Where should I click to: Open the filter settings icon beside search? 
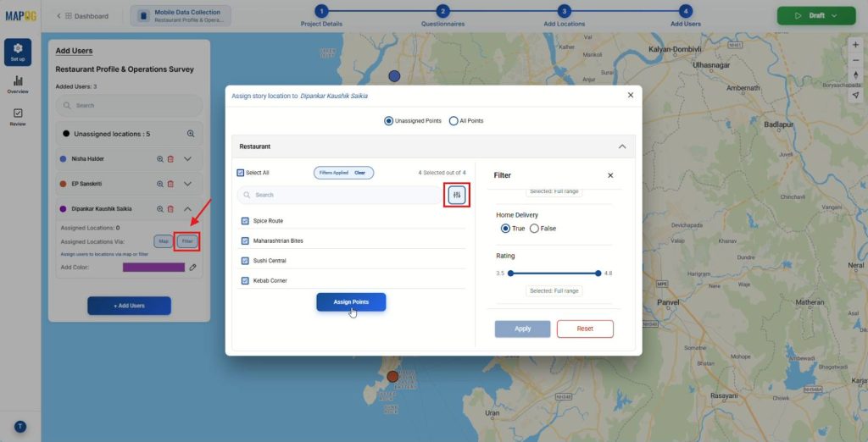click(457, 195)
